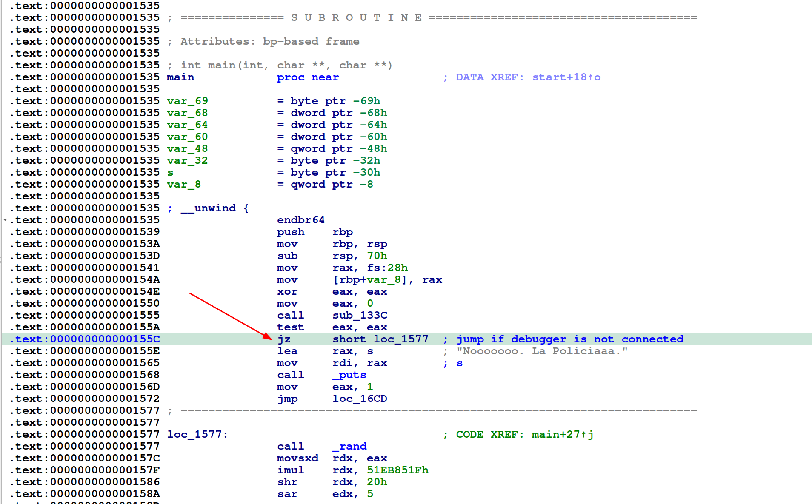Click the 'movsxd' instruction mnemonic

(297, 458)
